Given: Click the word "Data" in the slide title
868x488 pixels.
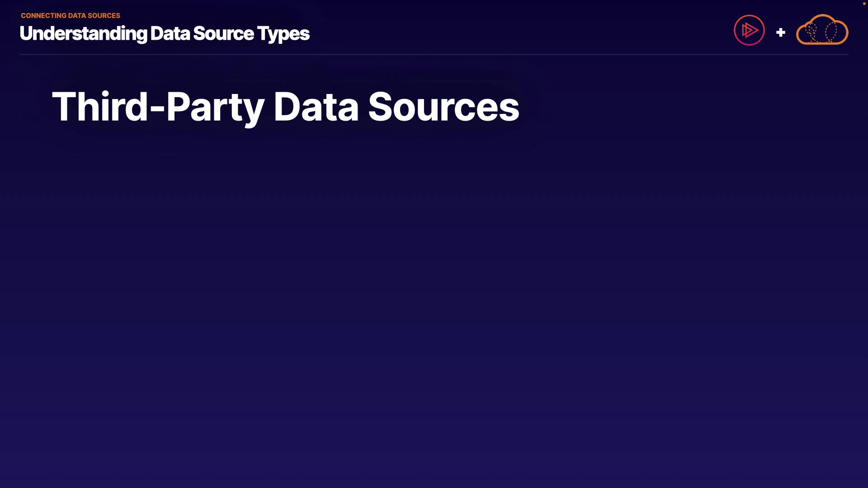Looking at the screenshot, I should 170,33.
